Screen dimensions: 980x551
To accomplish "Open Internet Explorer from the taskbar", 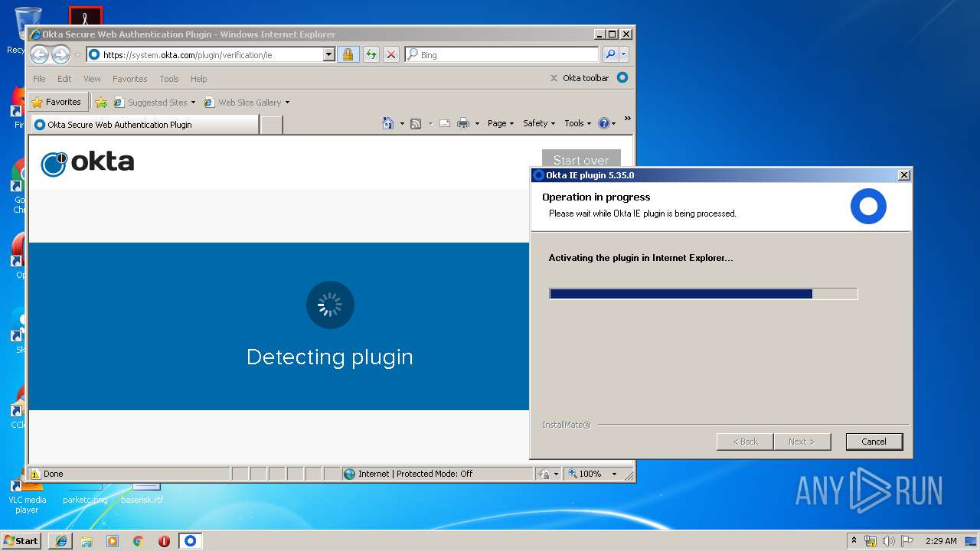I will (x=61, y=540).
